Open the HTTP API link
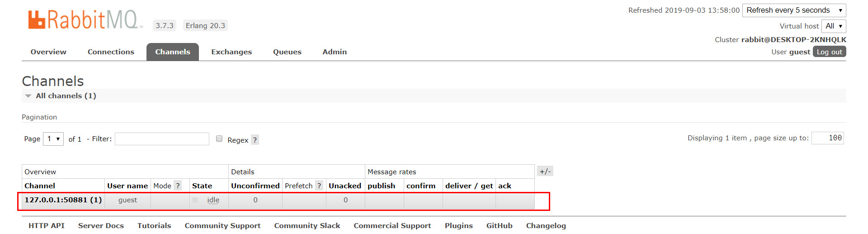868x234 pixels. (x=47, y=225)
